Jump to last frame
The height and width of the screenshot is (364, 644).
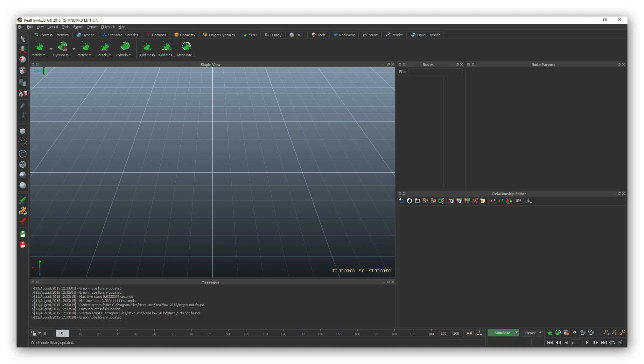[x=604, y=343]
